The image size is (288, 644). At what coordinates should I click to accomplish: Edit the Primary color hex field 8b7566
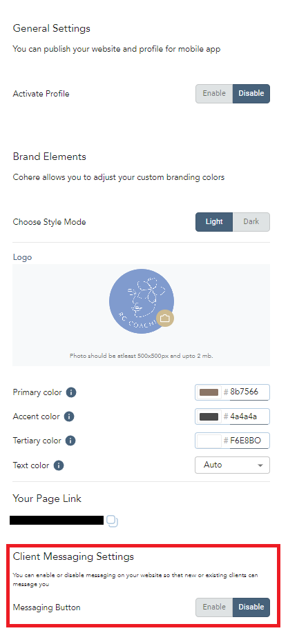249,392
